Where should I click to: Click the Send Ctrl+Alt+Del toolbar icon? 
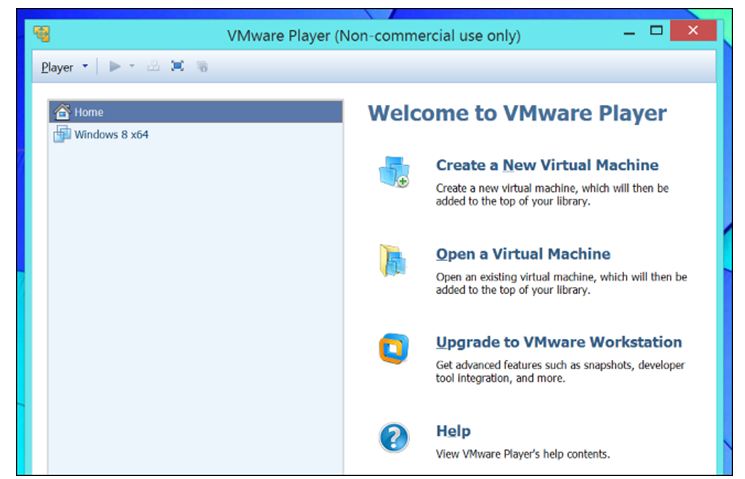(153, 66)
